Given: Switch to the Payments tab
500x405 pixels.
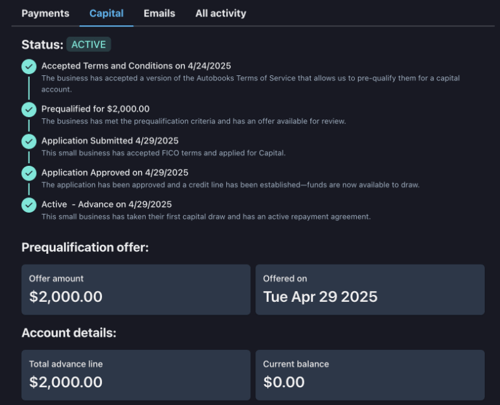Looking at the screenshot, I should 45,13.
